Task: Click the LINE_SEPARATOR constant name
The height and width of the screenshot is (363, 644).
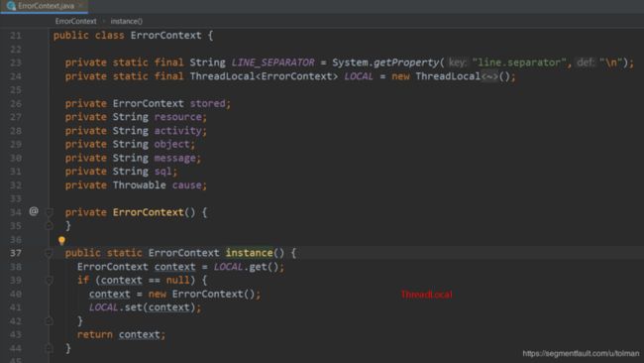Action: tap(272, 62)
